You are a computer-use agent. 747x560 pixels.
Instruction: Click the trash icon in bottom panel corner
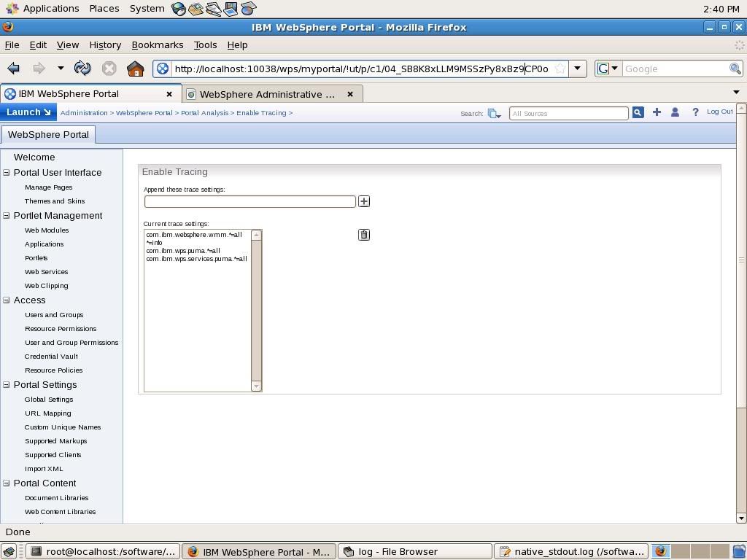[740, 551]
